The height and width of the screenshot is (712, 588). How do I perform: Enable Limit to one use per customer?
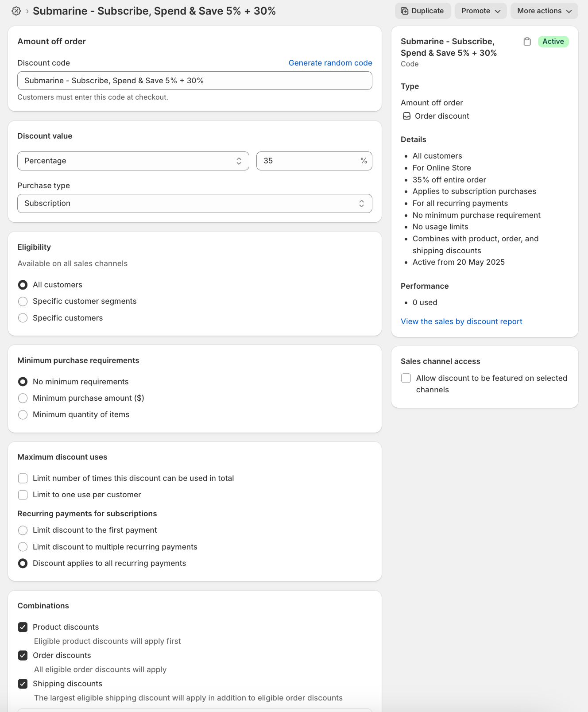coord(23,495)
